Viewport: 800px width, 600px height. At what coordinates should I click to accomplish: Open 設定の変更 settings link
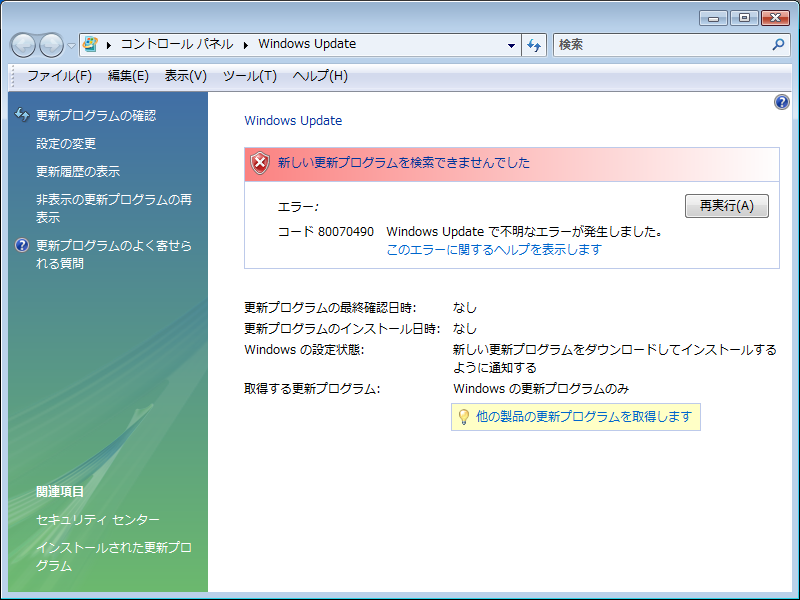pyautogui.click(x=66, y=143)
